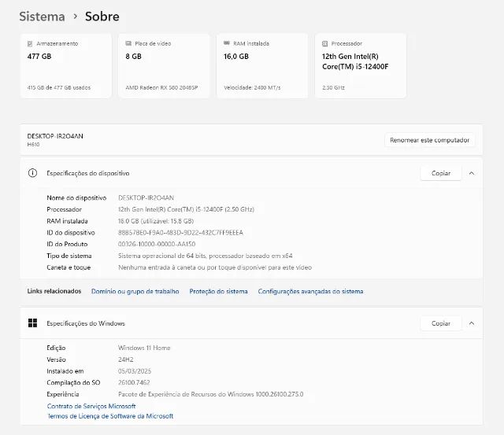Click the RAM instalada memory icon
This screenshot has height=435, width=504.
(x=227, y=43)
